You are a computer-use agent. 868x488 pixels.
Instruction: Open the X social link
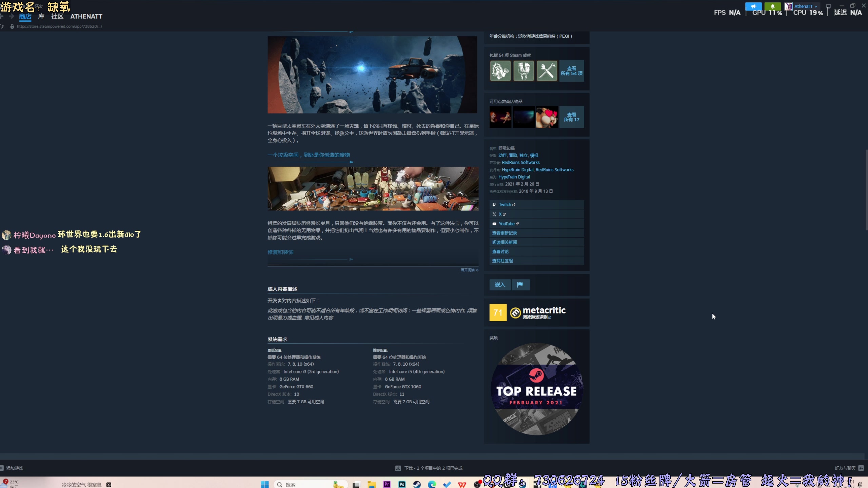point(537,214)
